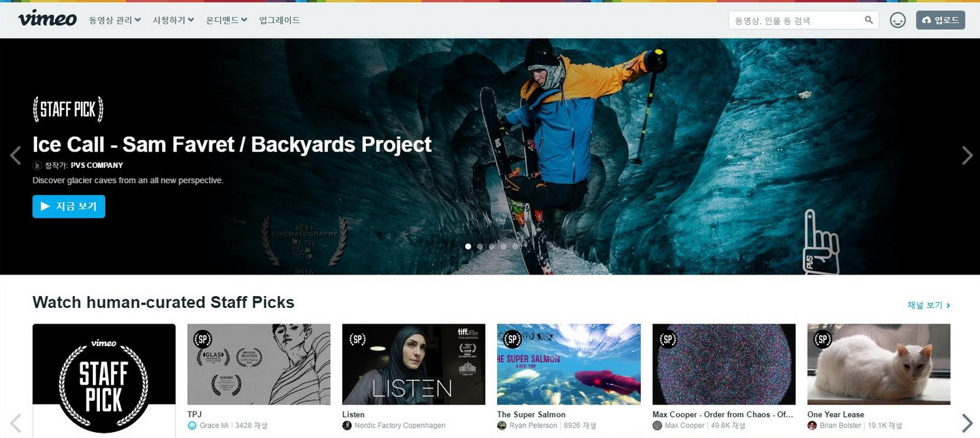The width and height of the screenshot is (980, 438).
Task: Click the 지금 보기 play button
Action: (x=69, y=206)
